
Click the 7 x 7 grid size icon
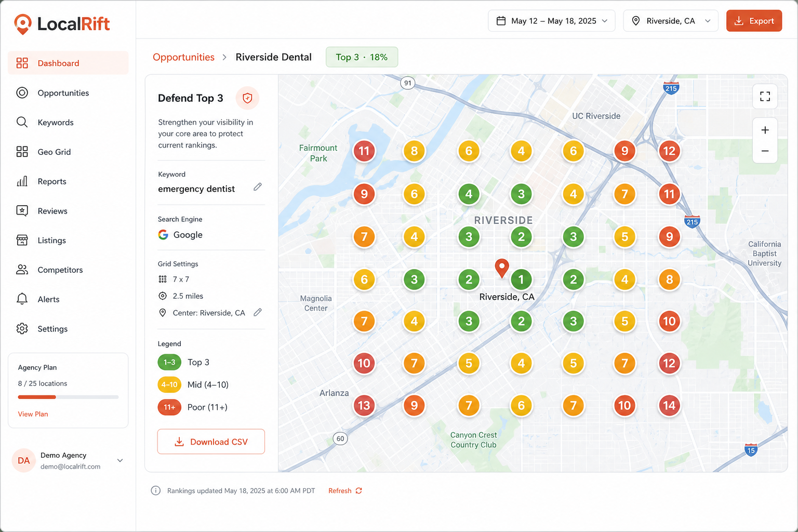point(163,279)
